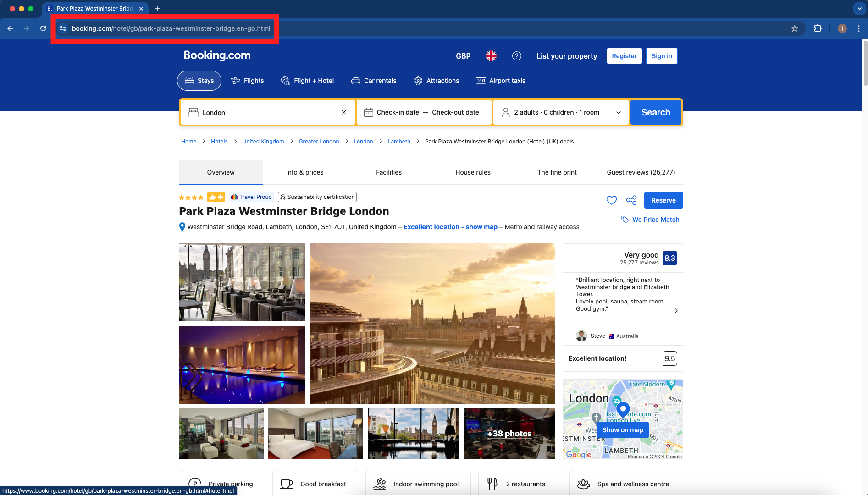Save property with the heart icon

(612, 200)
